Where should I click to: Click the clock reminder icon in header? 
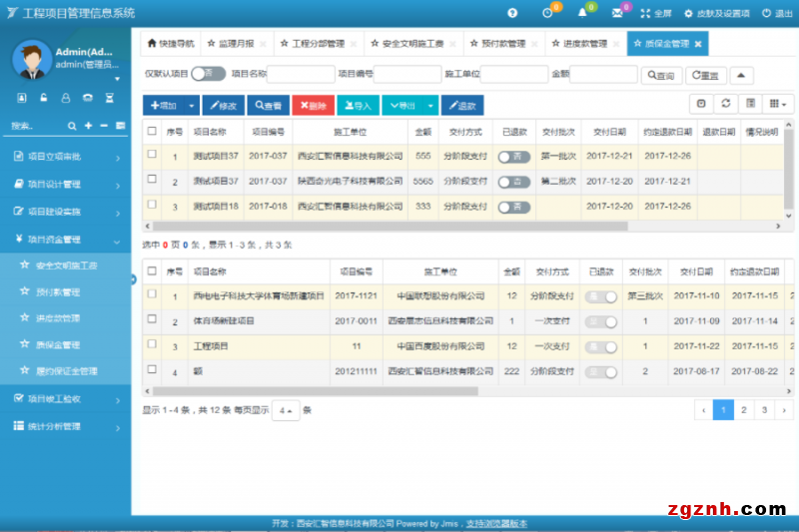[547, 13]
